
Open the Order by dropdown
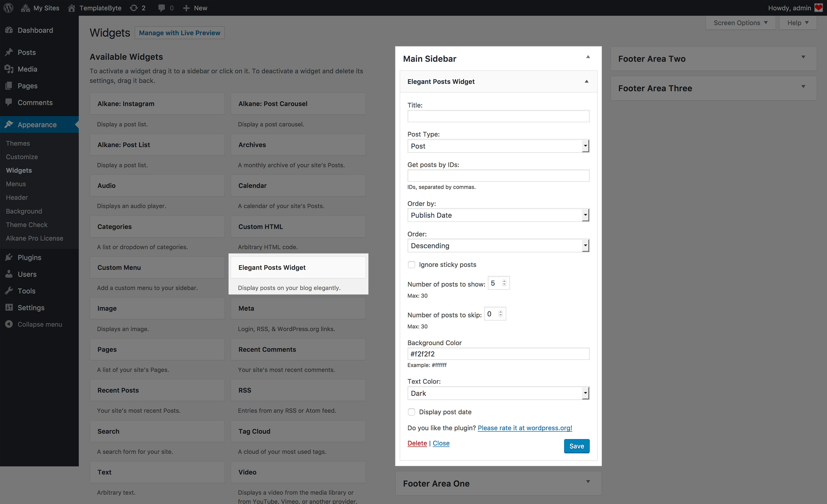click(498, 215)
